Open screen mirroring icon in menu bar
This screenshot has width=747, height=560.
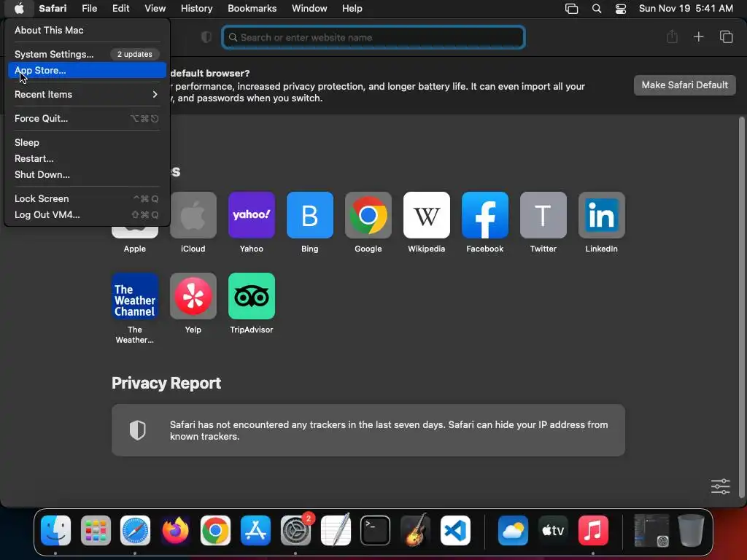click(x=571, y=9)
